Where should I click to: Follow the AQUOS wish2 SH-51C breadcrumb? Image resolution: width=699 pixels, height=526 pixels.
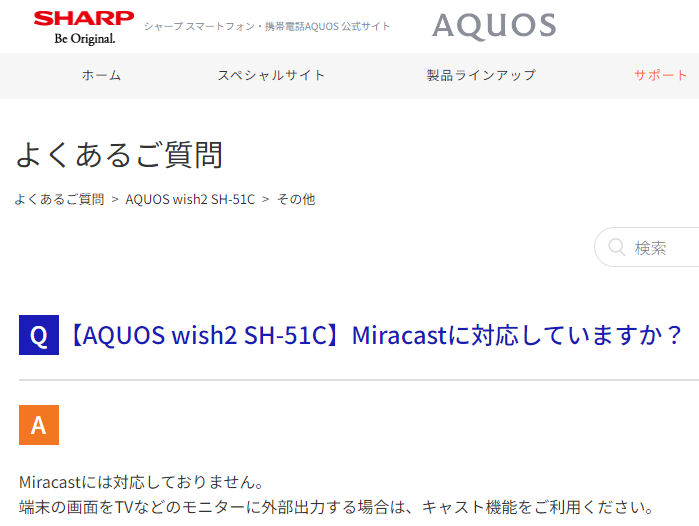click(190, 199)
